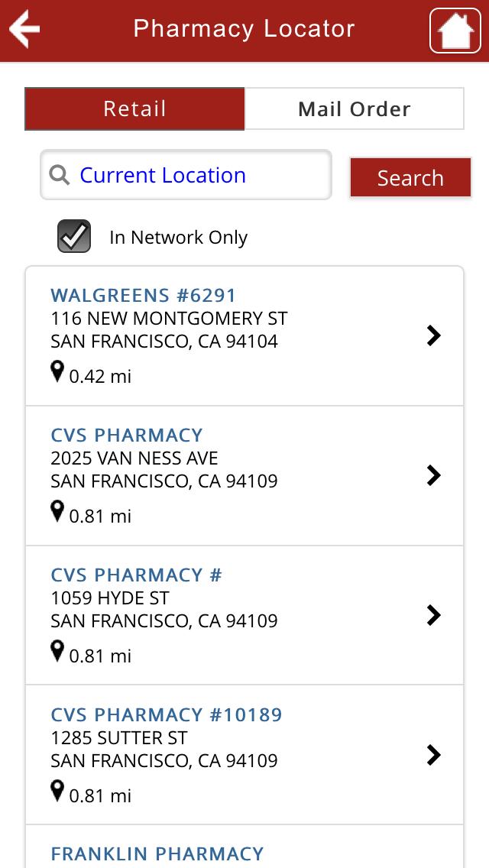The width and height of the screenshot is (489, 868).
Task: Select FRANKLIN PHARMACY at the bottom
Action: coord(157,854)
